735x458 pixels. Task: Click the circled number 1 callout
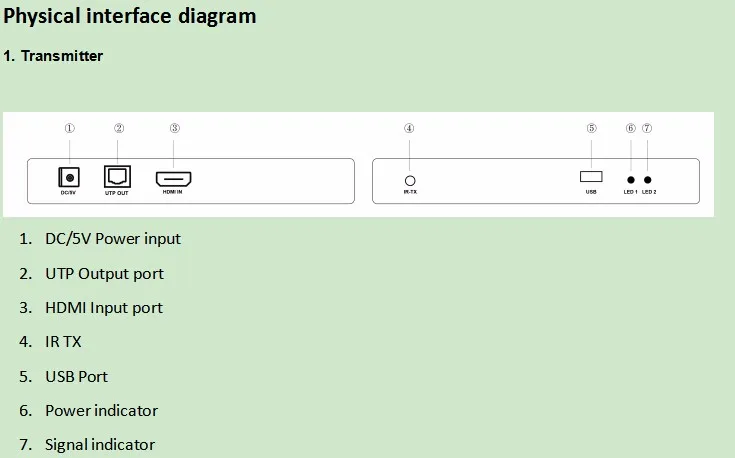click(x=69, y=128)
